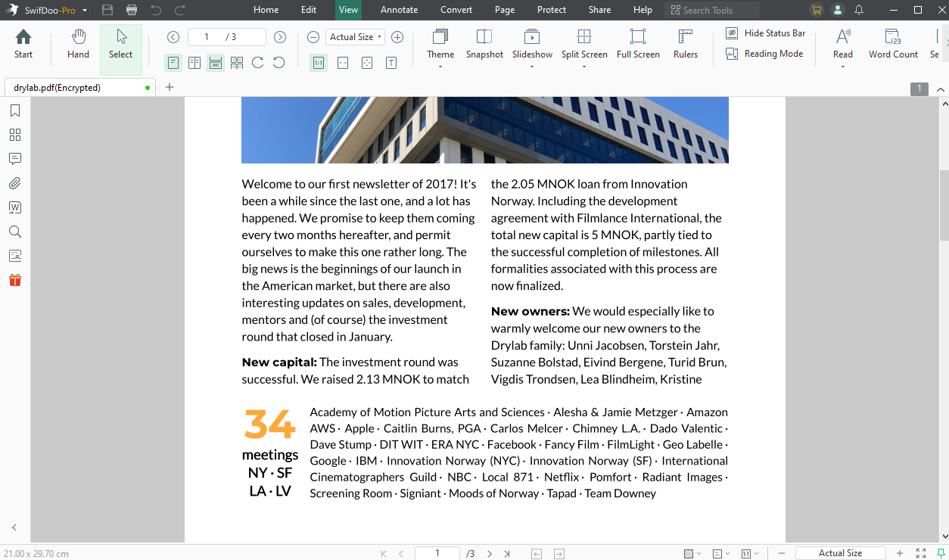949x560 pixels.
Task: Open the shopping cart icon
Action: [x=816, y=10]
